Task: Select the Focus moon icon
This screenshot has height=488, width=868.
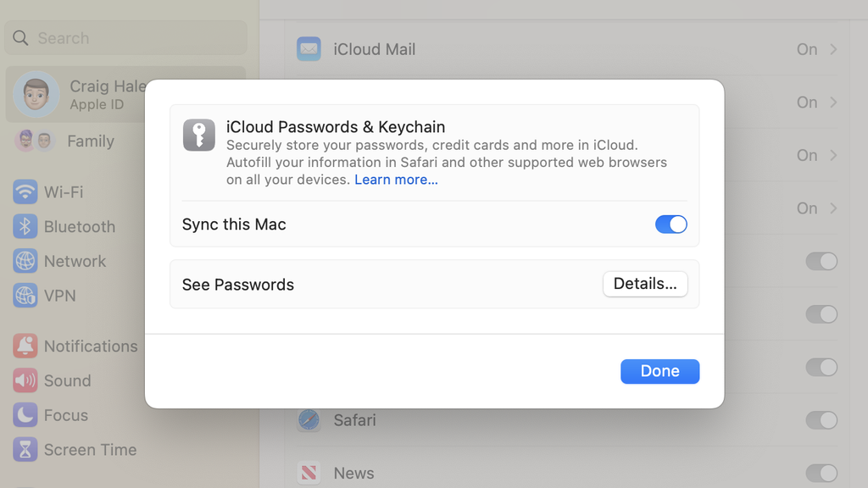Action: pyautogui.click(x=25, y=415)
